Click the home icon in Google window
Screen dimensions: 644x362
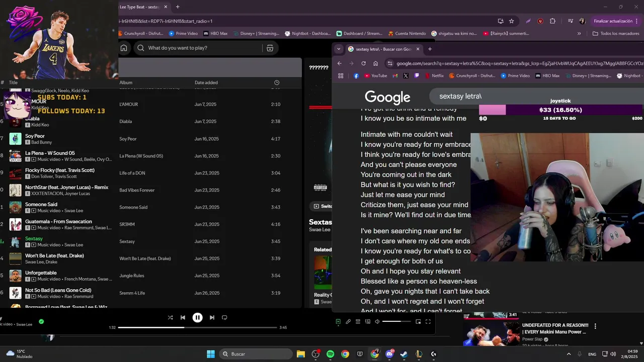pyautogui.click(x=375, y=63)
